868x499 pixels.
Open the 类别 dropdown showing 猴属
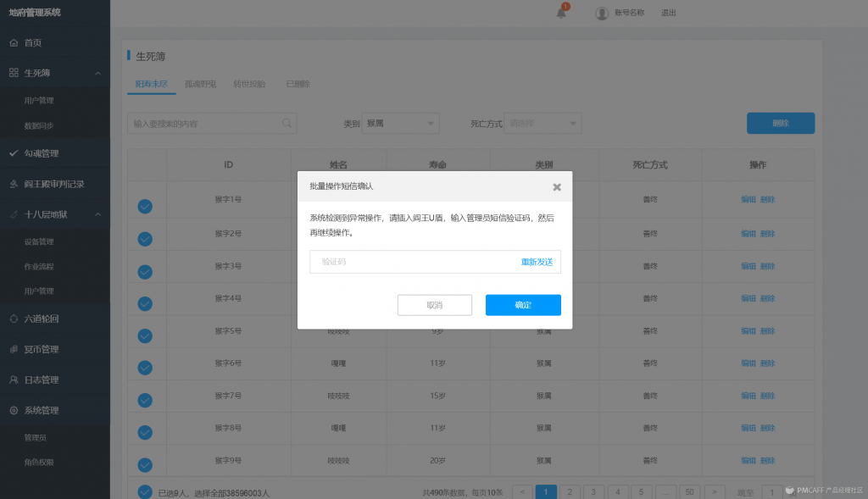coord(400,124)
